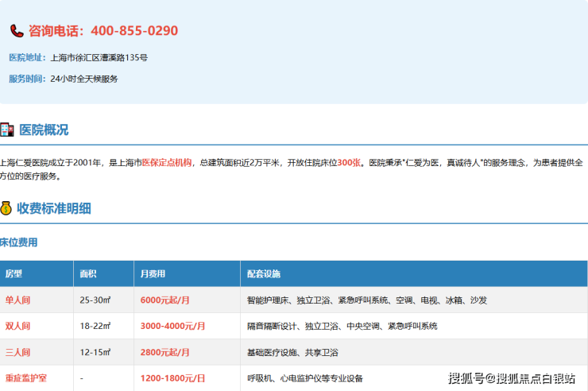Click the 24小时全天候服务 text
The image size is (588, 391).
tap(83, 79)
